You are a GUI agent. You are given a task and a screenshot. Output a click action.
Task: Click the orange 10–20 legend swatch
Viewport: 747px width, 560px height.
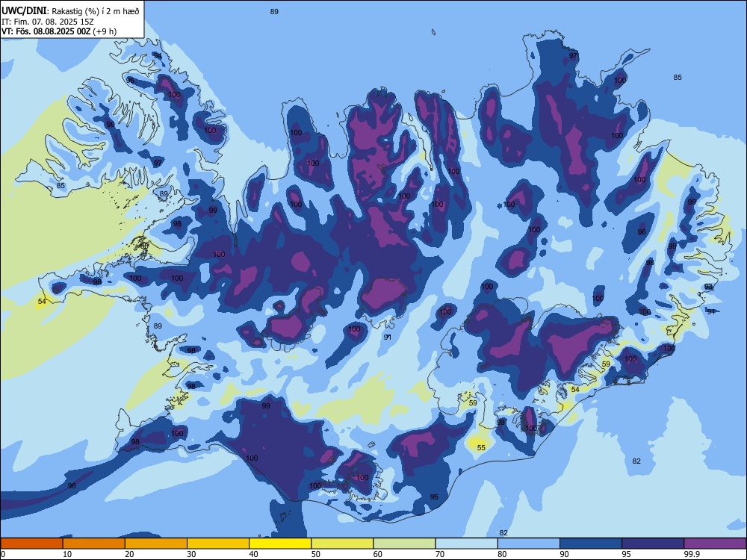point(94,544)
